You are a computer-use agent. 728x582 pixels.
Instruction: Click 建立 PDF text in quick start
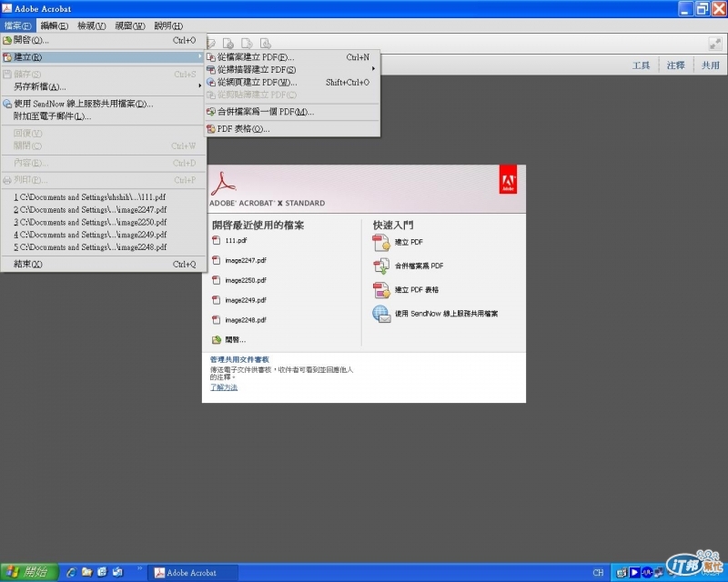(x=409, y=242)
